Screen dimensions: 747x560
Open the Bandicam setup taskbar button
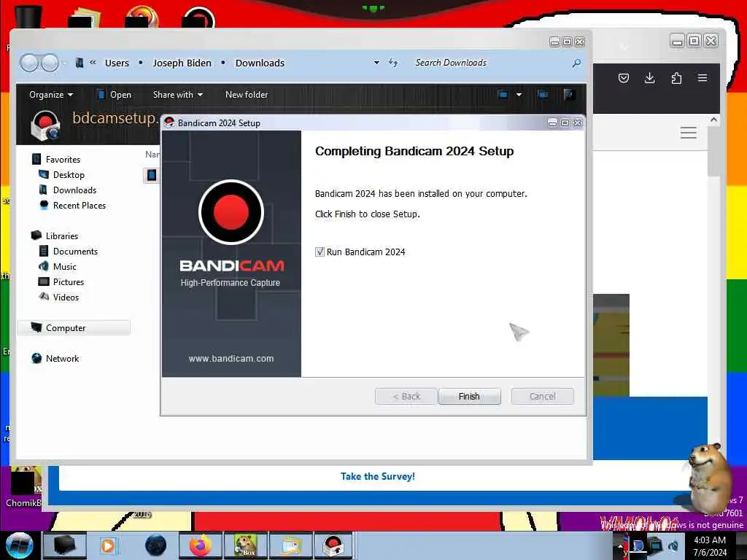pos(333,545)
